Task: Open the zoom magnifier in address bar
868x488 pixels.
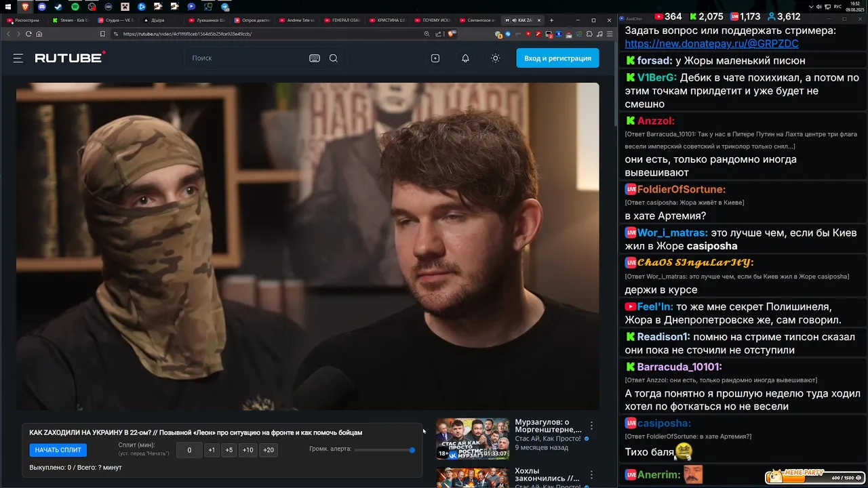Action: tap(427, 34)
